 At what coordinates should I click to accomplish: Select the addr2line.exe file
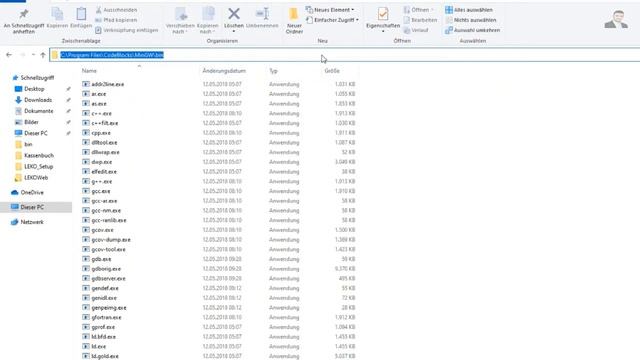[x=107, y=84]
